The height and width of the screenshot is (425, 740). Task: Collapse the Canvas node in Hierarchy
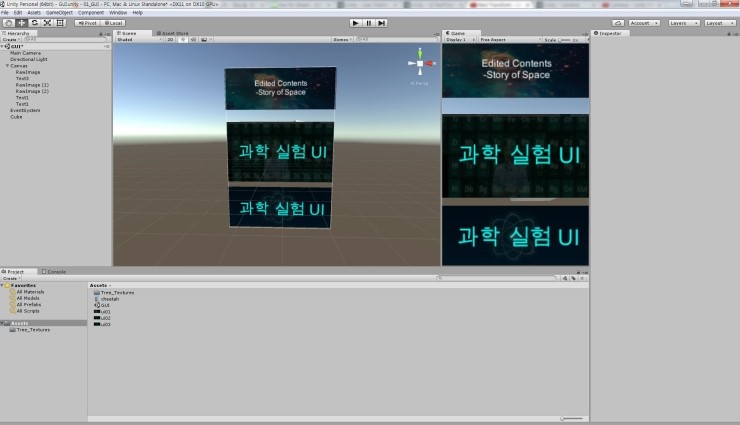[8, 66]
